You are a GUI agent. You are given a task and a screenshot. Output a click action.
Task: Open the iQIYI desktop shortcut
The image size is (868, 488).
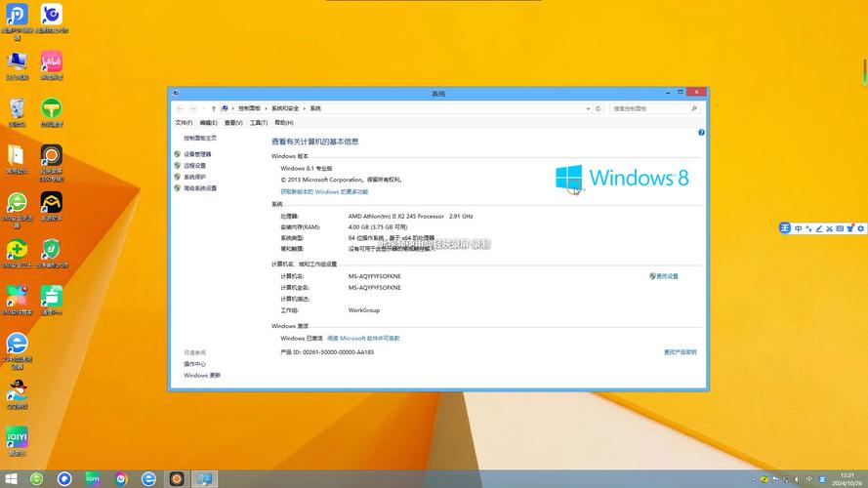(17, 437)
